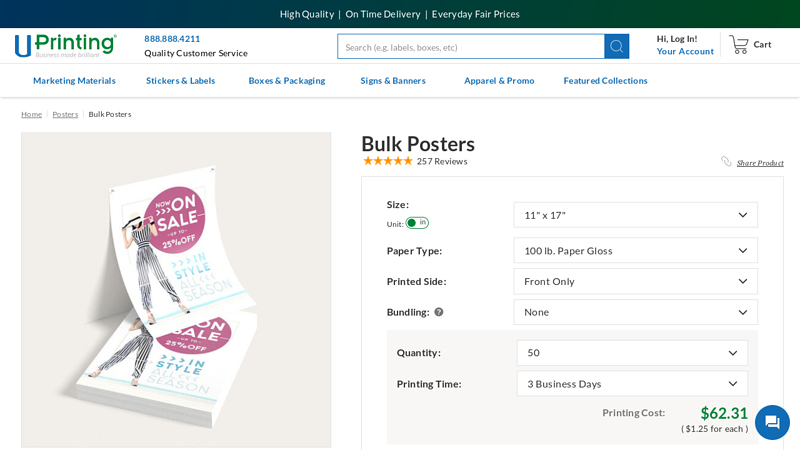Open the Apparel & Promo menu
Screen dimensions: 800x450
click(x=499, y=81)
